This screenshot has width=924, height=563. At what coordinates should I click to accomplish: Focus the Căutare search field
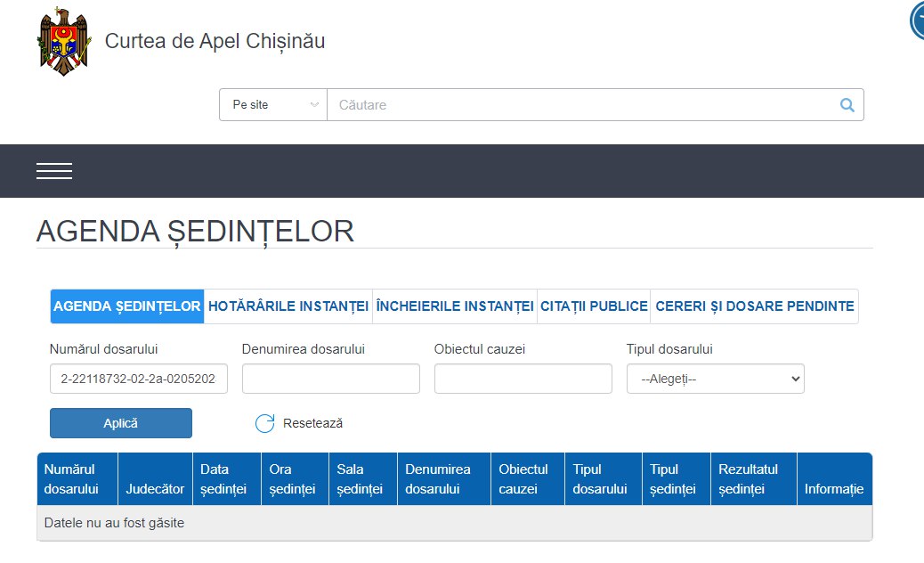pos(579,105)
